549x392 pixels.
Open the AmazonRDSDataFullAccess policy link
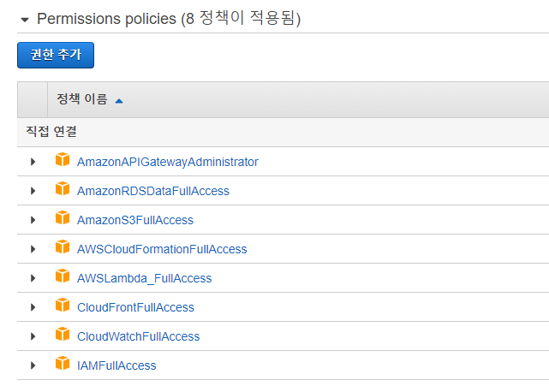point(153,191)
